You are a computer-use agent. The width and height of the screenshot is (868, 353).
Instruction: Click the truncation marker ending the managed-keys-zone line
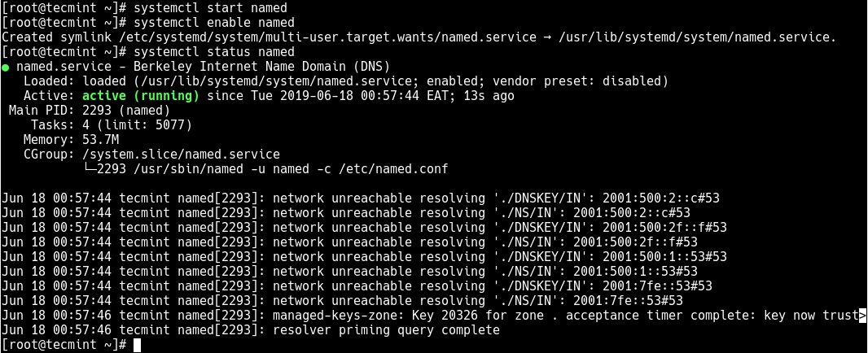click(862, 316)
